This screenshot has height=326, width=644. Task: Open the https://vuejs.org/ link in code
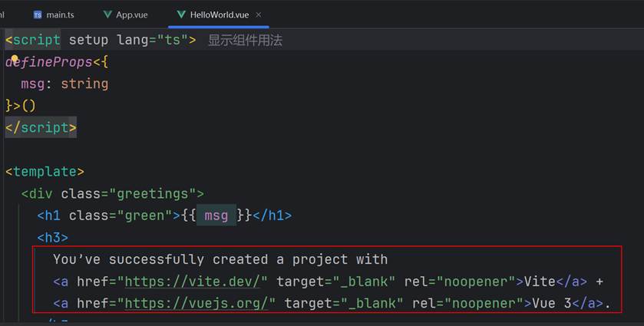(197, 304)
